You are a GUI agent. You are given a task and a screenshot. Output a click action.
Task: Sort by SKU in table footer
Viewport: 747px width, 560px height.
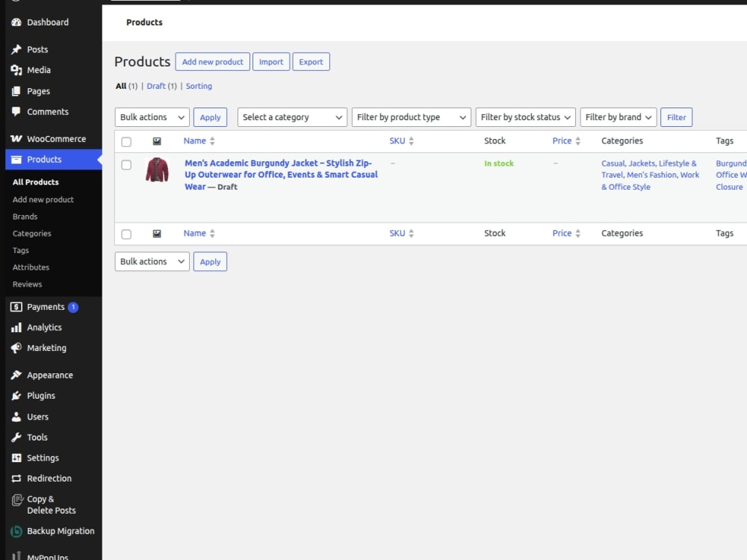(x=402, y=233)
